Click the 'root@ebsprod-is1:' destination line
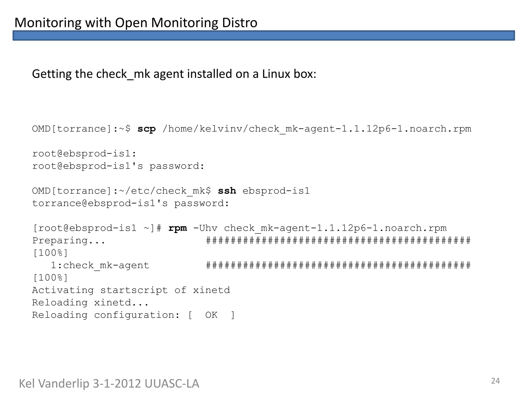Viewport: 532px width, 399px height. coord(84,154)
